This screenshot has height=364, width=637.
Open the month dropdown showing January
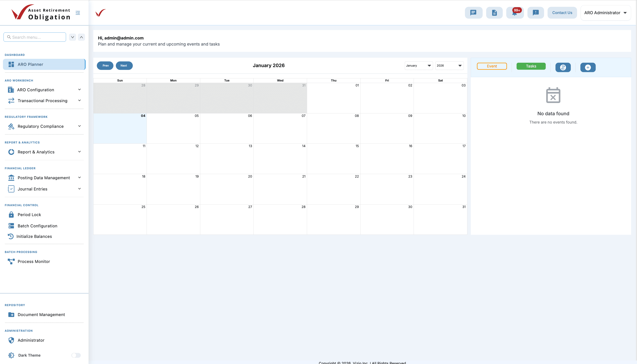(x=418, y=65)
